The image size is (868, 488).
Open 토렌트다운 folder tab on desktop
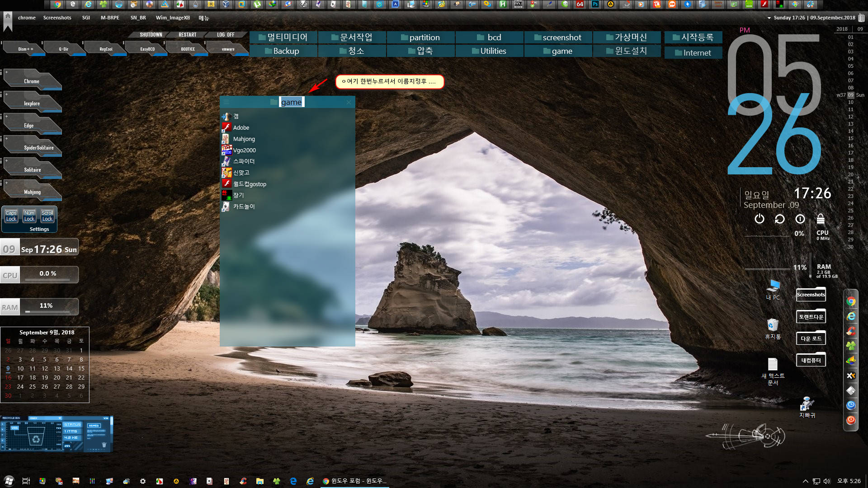click(811, 316)
